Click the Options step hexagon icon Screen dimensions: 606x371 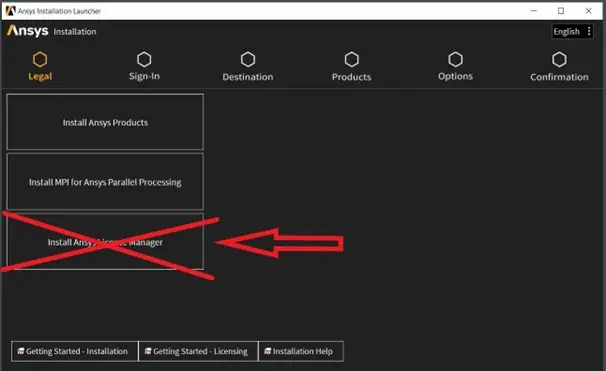pos(455,60)
